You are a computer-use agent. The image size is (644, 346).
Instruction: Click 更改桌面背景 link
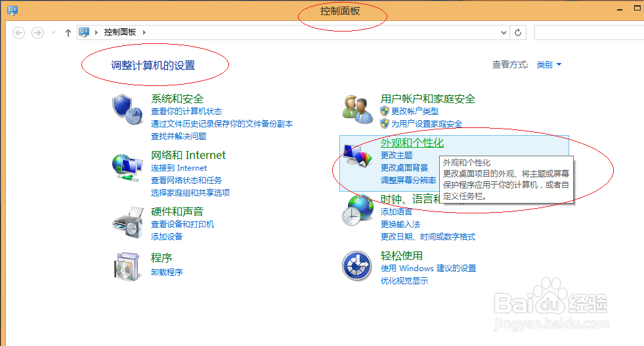click(404, 167)
